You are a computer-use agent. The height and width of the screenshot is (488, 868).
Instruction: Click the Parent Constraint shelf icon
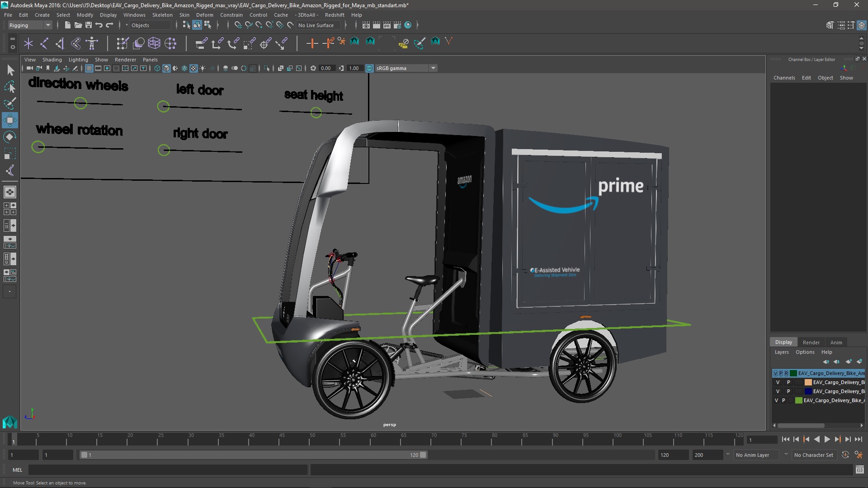pyautogui.click(x=201, y=43)
